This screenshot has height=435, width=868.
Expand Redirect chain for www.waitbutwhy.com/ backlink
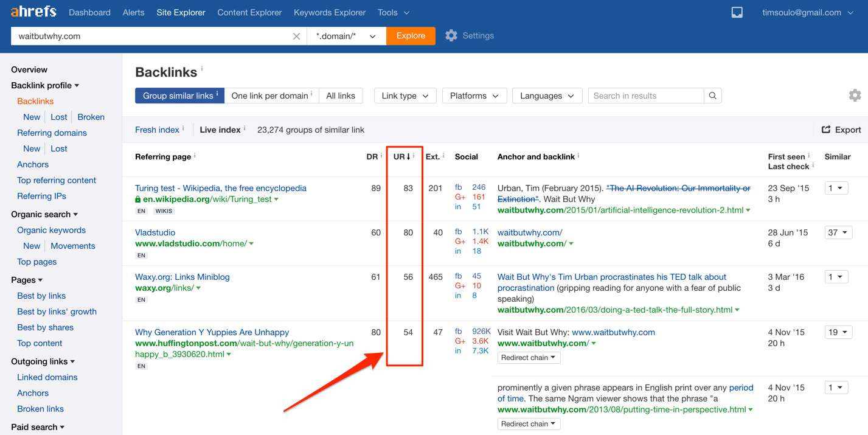point(529,358)
